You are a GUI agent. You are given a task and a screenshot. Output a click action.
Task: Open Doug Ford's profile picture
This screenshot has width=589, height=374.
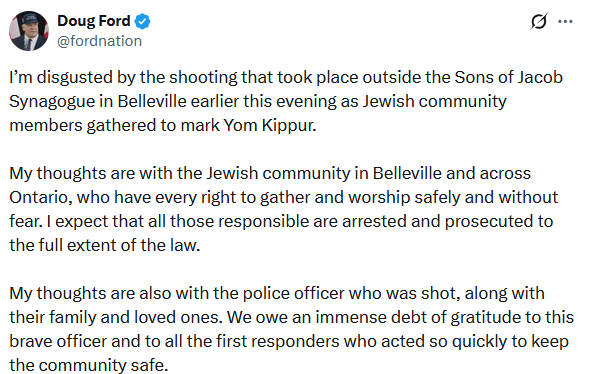29,31
